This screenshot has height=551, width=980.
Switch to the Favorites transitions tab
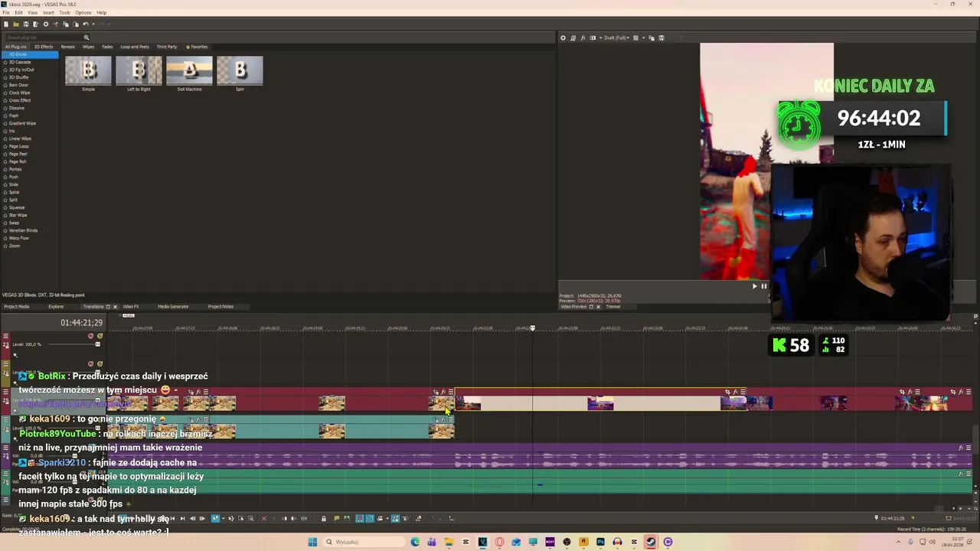197,47
